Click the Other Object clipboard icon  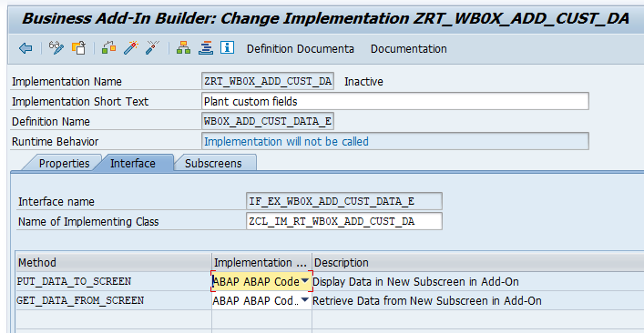point(79,48)
